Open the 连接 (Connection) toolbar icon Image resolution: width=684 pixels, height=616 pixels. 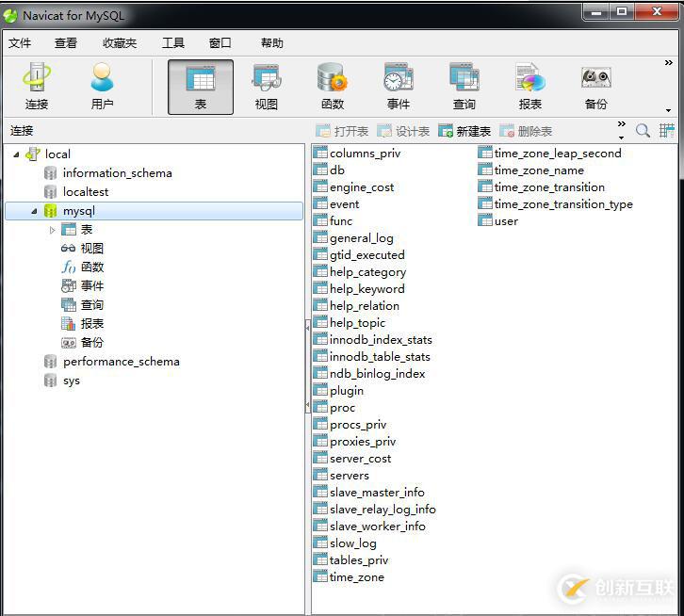tap(37, 87)
